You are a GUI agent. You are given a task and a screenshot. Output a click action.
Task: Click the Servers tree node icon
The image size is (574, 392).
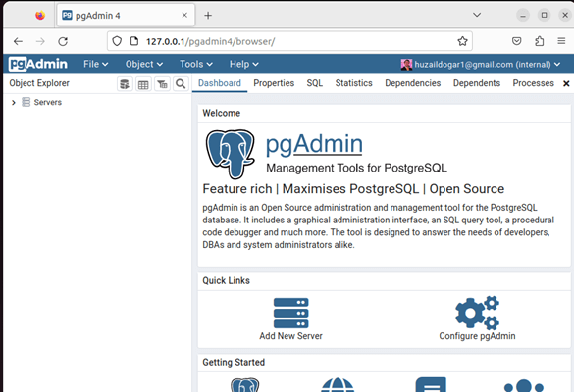[26, 102]
